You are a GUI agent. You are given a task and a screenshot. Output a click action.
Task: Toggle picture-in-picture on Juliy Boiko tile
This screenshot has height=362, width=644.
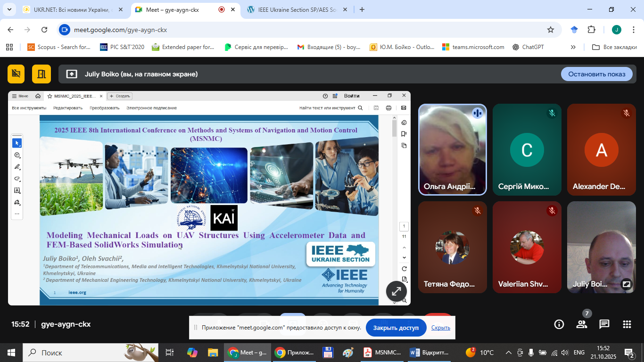coord(626,284)
